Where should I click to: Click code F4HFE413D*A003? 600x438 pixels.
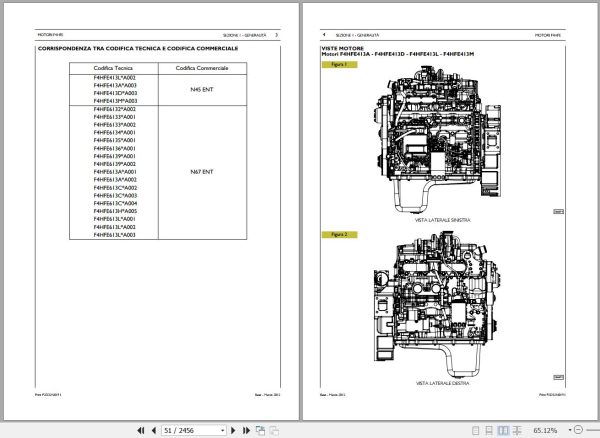(x=115, y=93)
